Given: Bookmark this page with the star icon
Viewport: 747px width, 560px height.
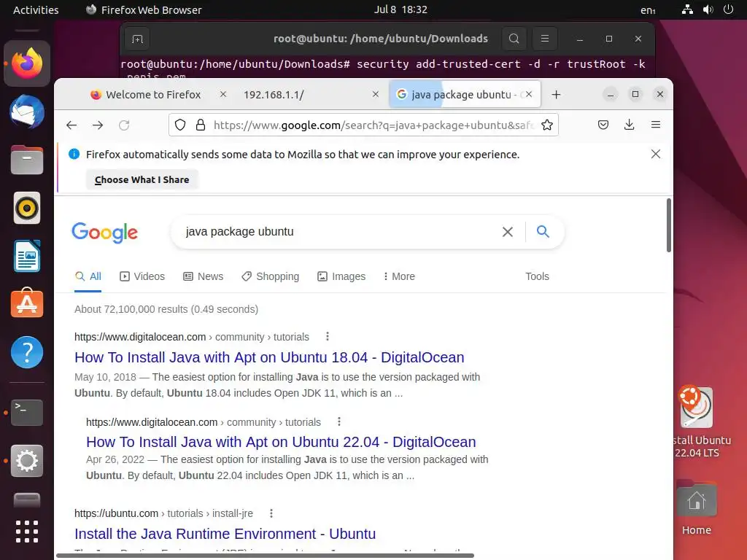Looking at the screenshot, I should click(547, 125).
